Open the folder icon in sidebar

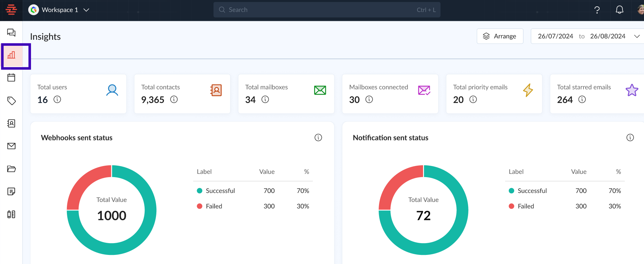point(11,169)
